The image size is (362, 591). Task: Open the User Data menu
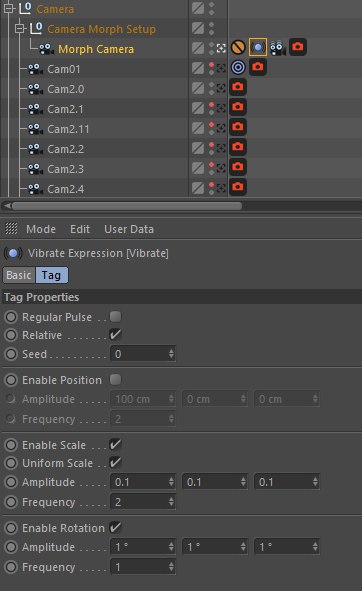(129, 229)
